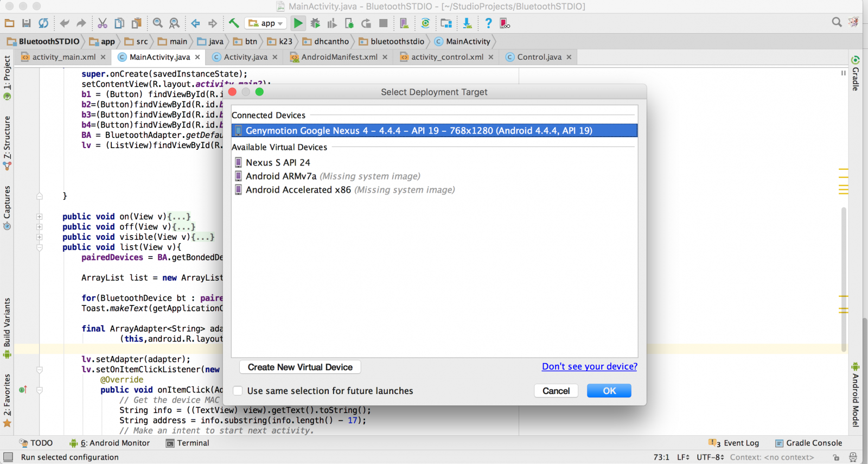
Task: Open the Don't see your device link
Action: click(590, 366)
